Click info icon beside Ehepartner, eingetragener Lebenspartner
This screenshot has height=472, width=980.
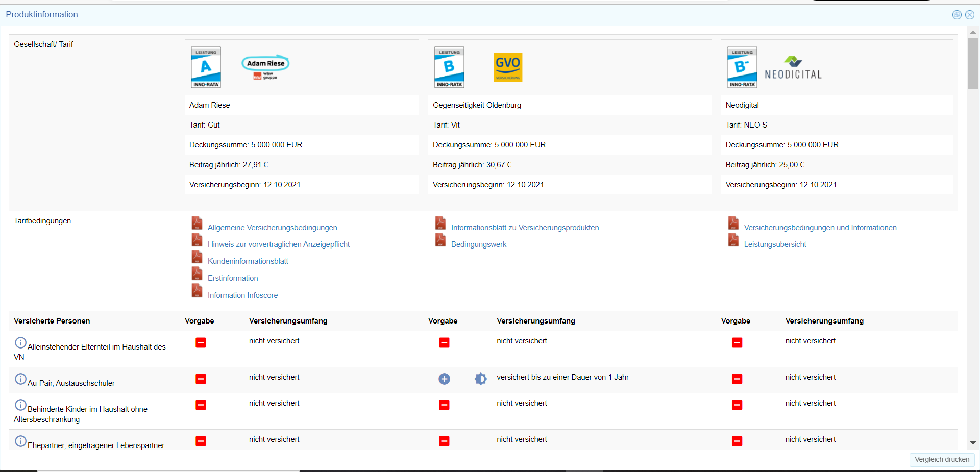click(x=20, y=441)
